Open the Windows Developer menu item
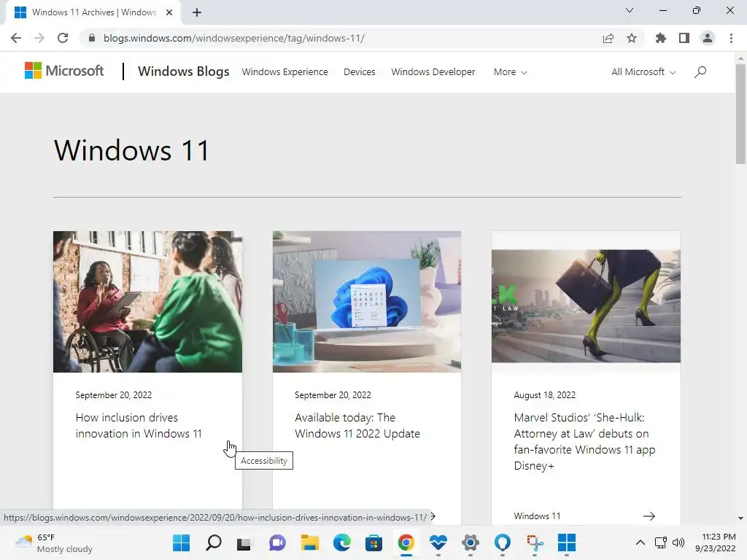The width and height of the screenshot is (747, 560). 433,72
